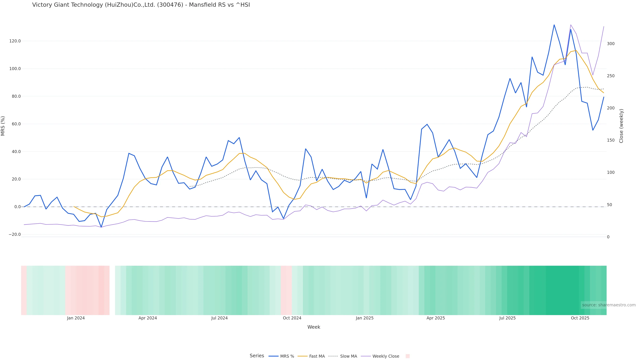Screen dimensions: 644x362
Task: Click the Oct 2024 x-axis tick label
Action: pos(292,318)
